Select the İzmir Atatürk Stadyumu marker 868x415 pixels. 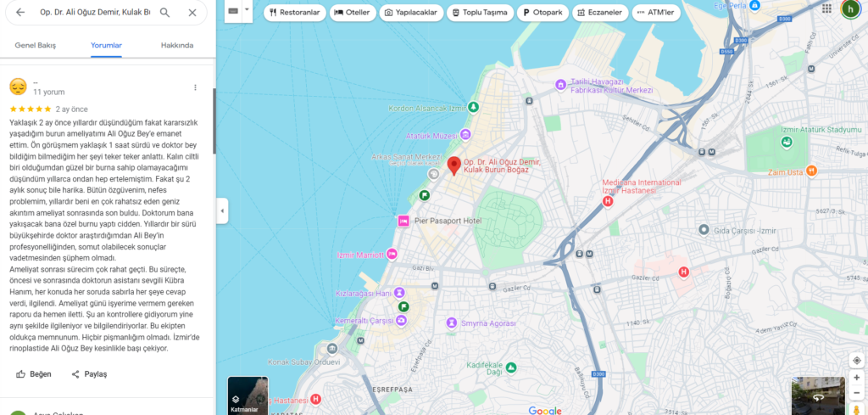click(x=787, y=143)
